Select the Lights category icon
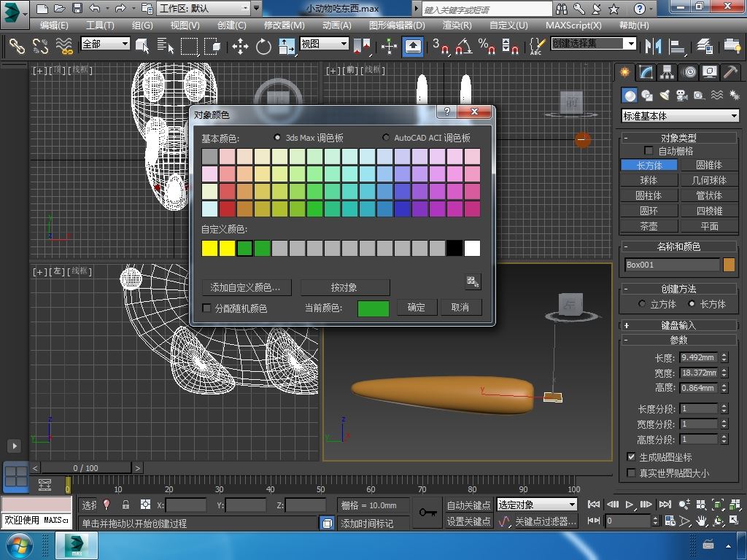Image resolution: width=747 pixels, height=560 pixels. tap(665, 96)
